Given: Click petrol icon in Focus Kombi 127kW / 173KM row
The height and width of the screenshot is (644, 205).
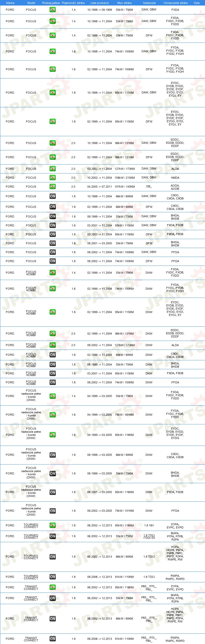Looking at the screenshot, I should pos(52,345).
